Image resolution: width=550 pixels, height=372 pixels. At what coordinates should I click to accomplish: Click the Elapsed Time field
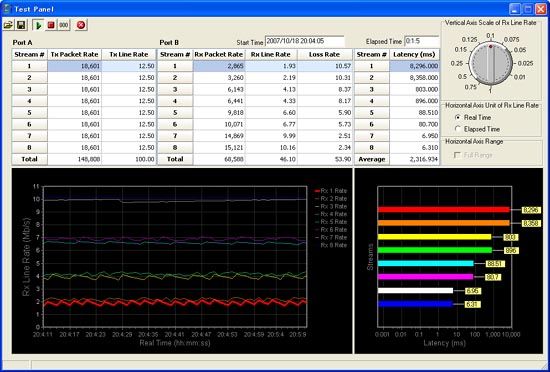coord(422,41)
